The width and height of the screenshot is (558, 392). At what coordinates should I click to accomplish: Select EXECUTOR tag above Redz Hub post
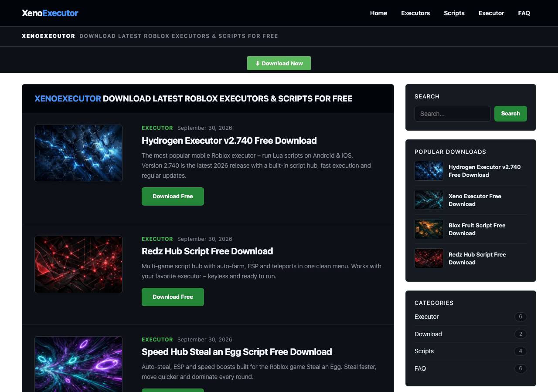click(157, 239)
